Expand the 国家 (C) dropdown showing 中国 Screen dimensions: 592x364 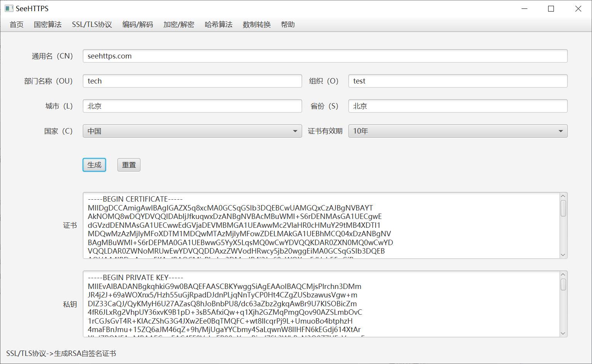pyautogui.click(x=192, y=131)
